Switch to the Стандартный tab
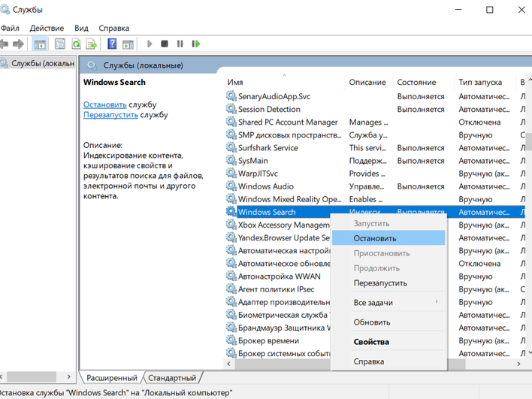This screenshot has width=532, height=399. pos(172,378)
